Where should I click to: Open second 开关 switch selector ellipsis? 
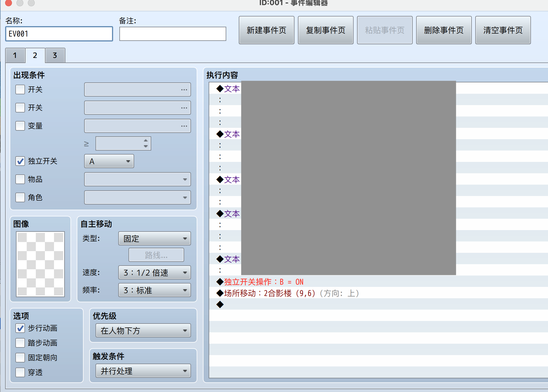tap(184, 108)
